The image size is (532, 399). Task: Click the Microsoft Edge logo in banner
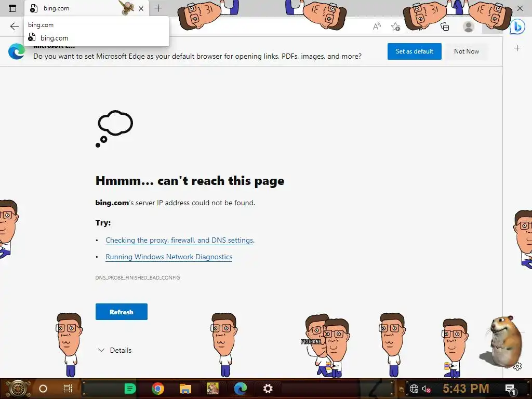(x=17, y=51)
